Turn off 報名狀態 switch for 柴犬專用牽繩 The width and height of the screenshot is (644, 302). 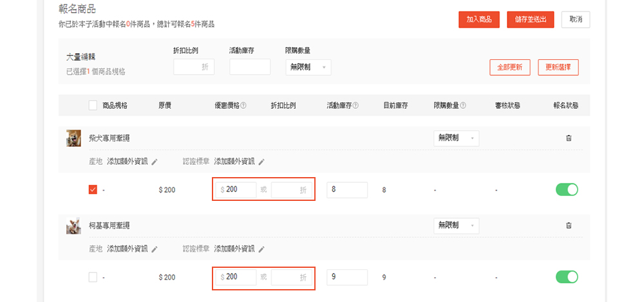567,189
